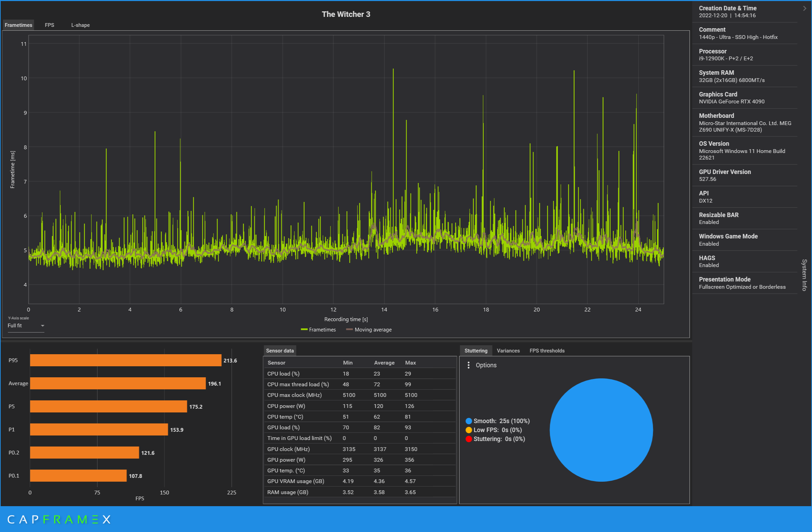
Task: Collapse System Info panel with chevron arrow
Action: pos(804,8)
